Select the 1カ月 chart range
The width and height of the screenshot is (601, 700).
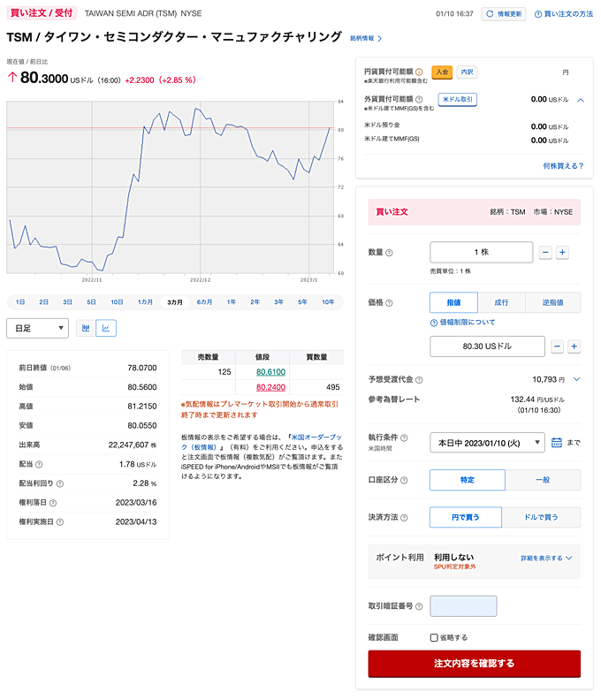pyautogui.click(x=145, y=302)
